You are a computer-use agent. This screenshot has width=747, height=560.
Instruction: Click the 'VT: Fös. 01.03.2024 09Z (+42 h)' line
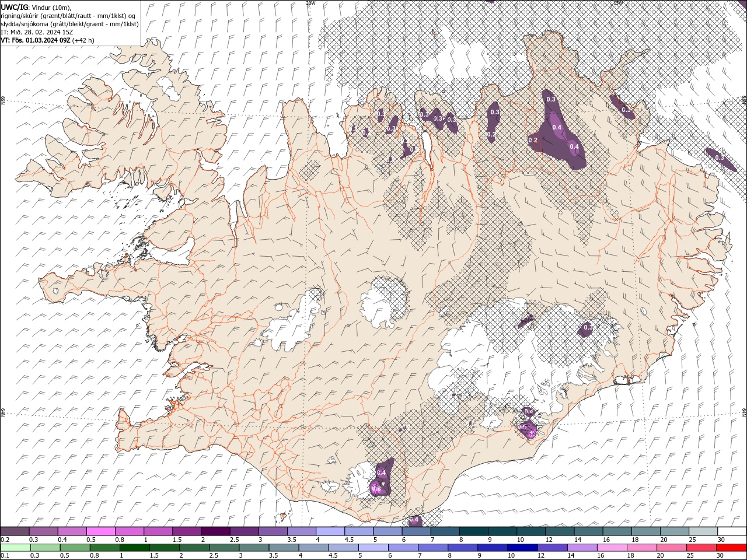pos(47,40)
